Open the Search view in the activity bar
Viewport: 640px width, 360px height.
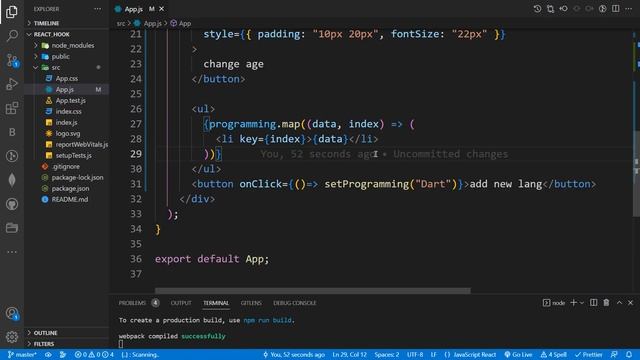12,36
